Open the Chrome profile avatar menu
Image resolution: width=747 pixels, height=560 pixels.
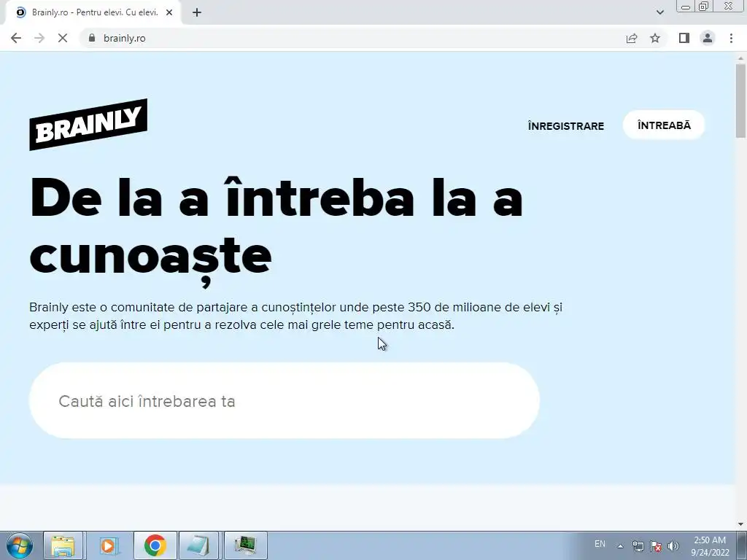tap(708, 38)
